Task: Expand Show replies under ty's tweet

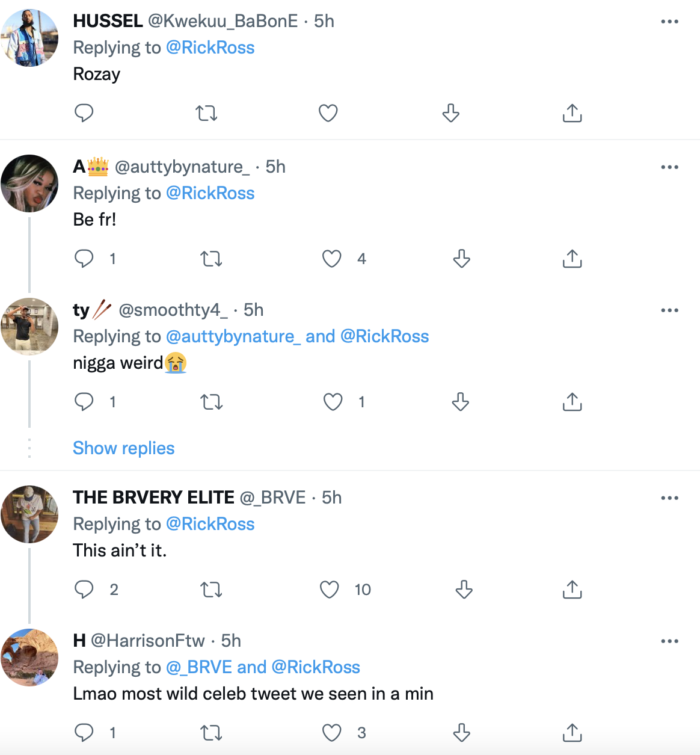Action: point(123,448)
